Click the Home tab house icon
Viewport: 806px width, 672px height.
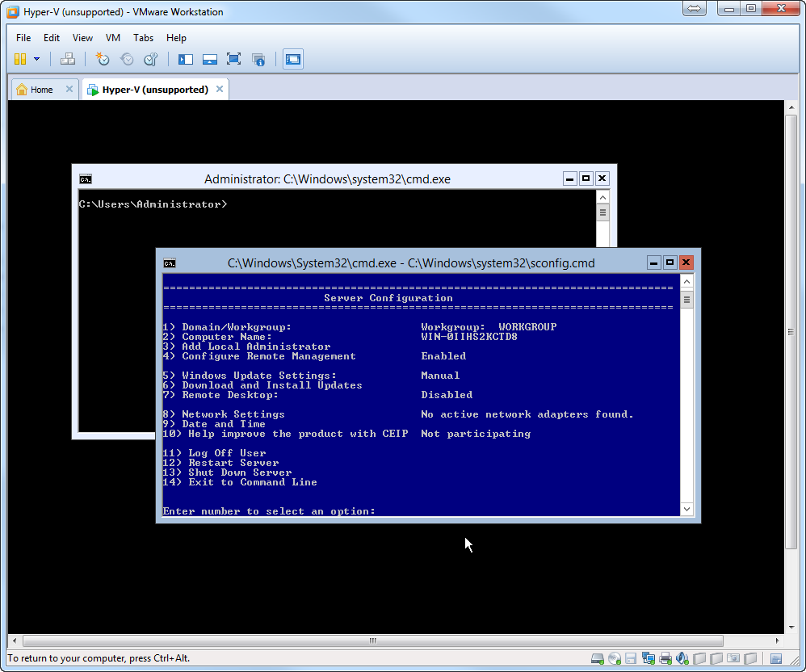coord(22,90)
